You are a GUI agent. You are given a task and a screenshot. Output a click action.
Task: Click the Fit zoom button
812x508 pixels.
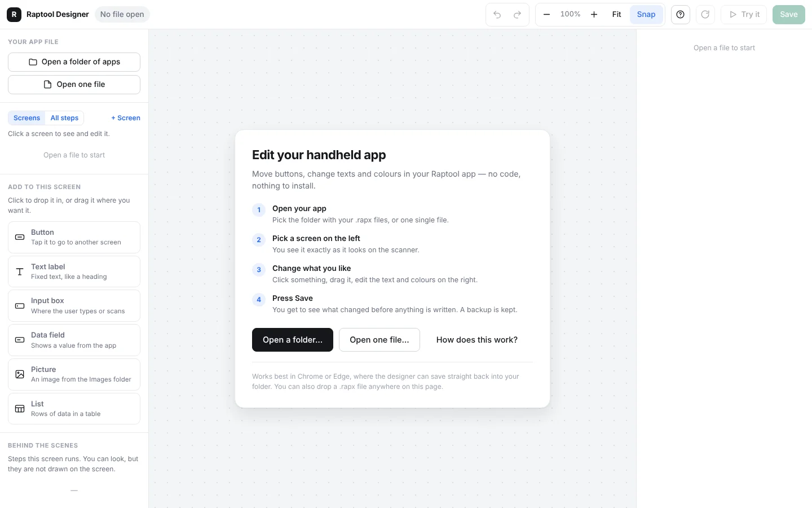[617, 15]
